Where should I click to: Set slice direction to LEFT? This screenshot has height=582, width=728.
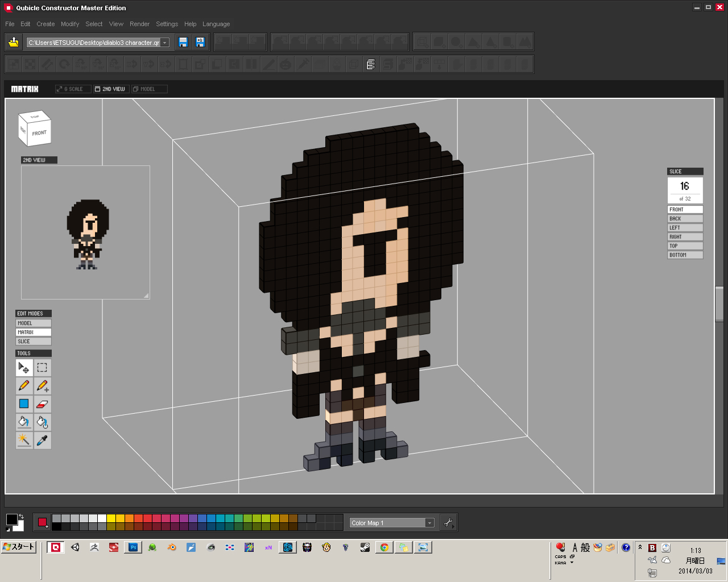[x=685, y=227]
